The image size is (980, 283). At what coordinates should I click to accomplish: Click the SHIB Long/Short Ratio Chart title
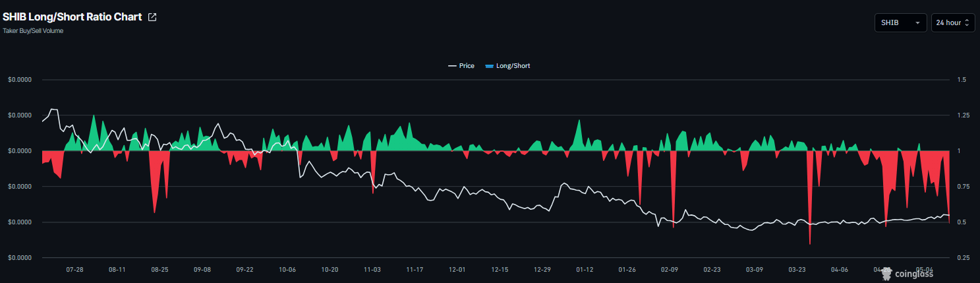click(x=72, y=17)
